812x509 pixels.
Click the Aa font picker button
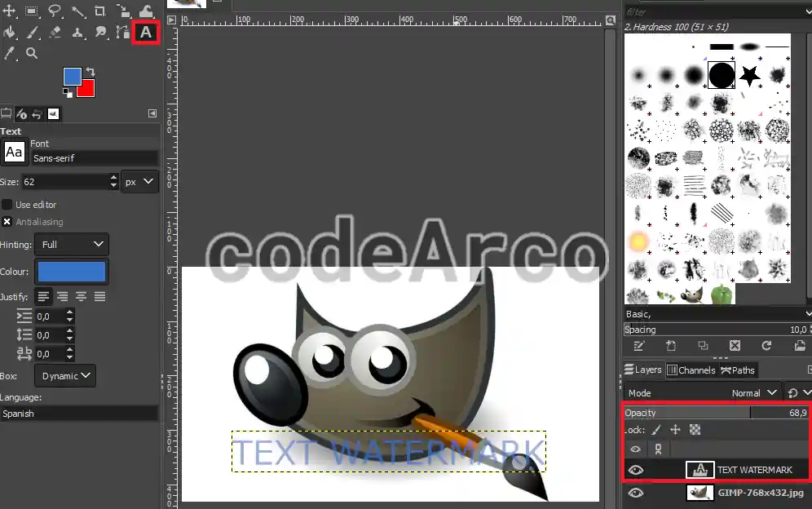click(14, 153)
